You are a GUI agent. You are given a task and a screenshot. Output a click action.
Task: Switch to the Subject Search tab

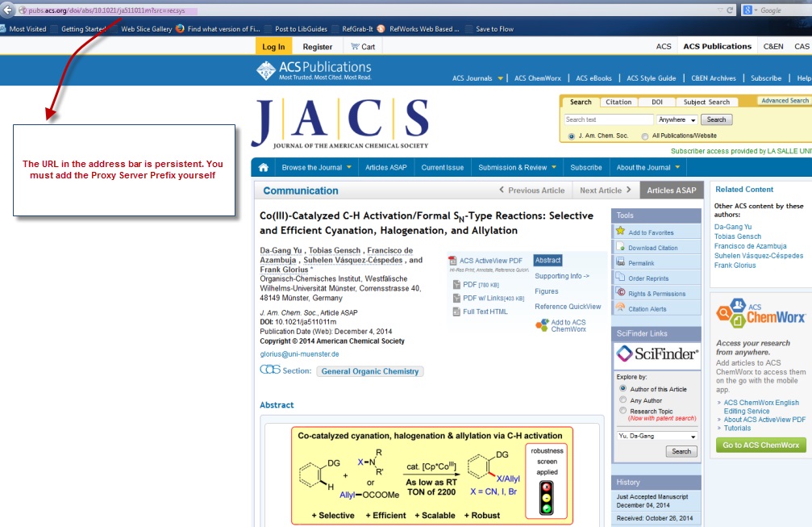coord(706,102)
